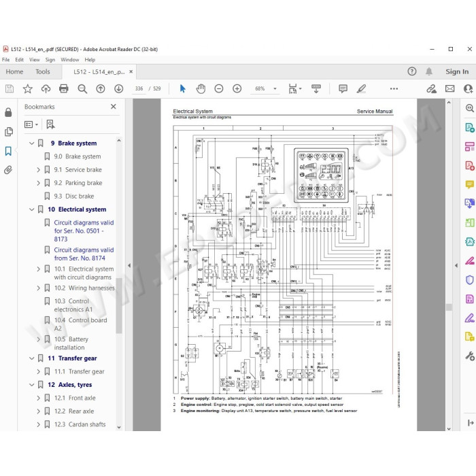The width and height of the screenshot is (476, 476).
Task: Open bookmark options dropdown menu
Action: [31, 124]
